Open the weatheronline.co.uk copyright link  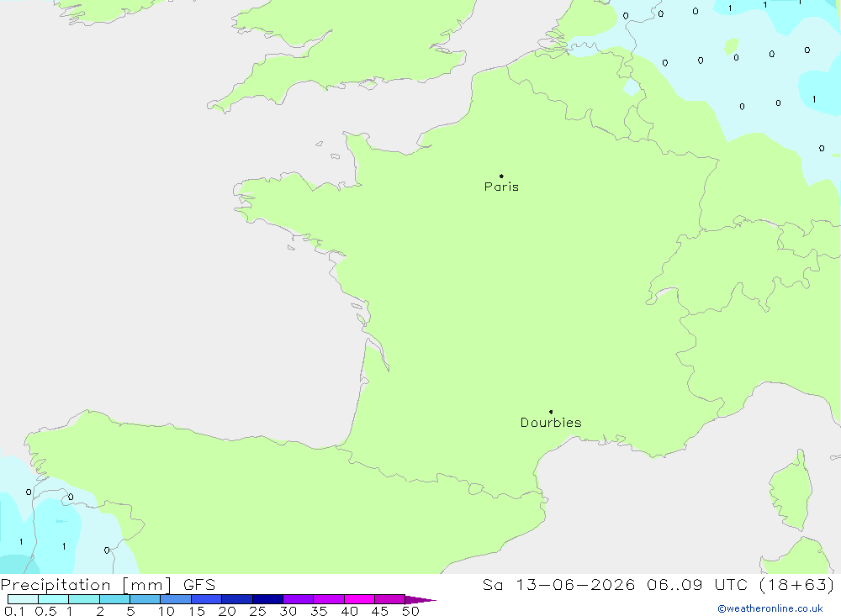click(770, 608)
